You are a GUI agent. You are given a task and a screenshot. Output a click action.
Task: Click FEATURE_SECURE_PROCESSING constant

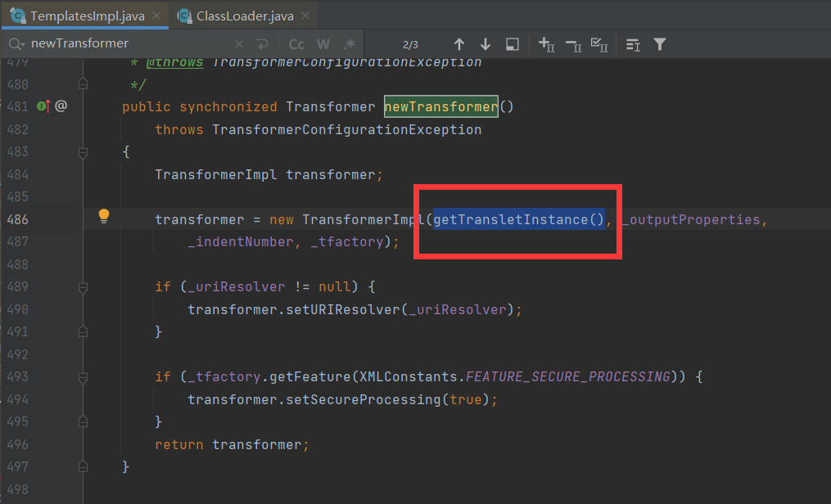tap(567, 376)
